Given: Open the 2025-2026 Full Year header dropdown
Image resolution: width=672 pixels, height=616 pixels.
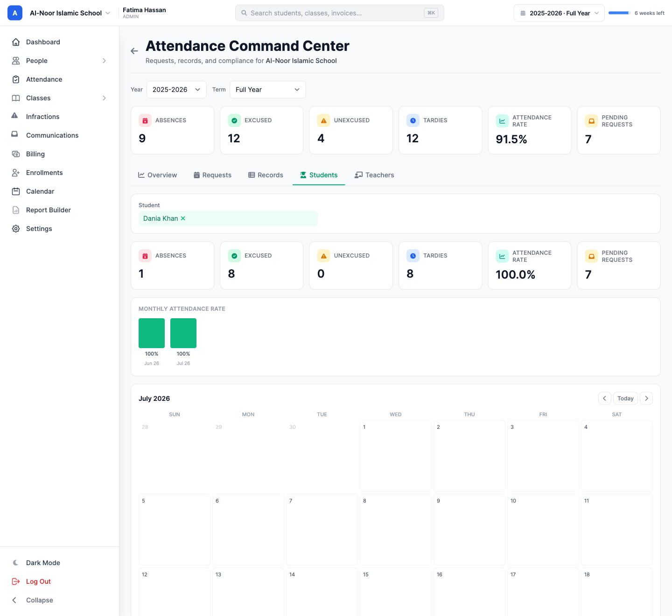Looking at the screenshot, I should coord(559,13).
